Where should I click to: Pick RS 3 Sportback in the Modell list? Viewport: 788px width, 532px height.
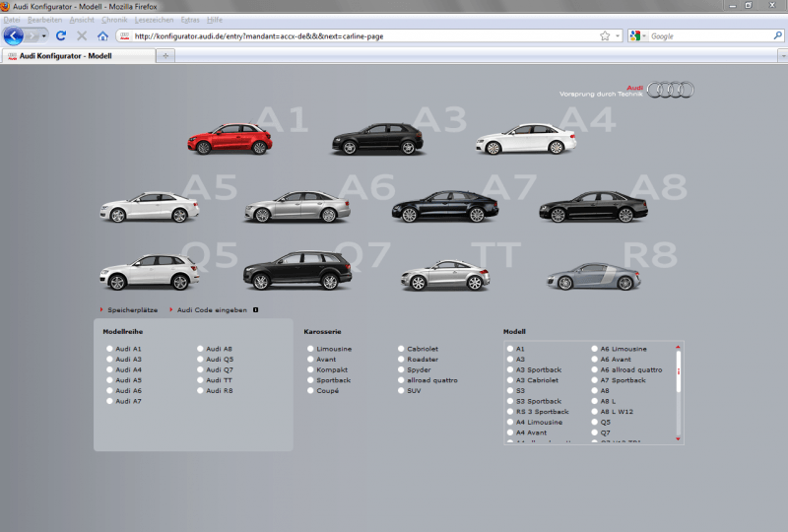coord(510,412)
